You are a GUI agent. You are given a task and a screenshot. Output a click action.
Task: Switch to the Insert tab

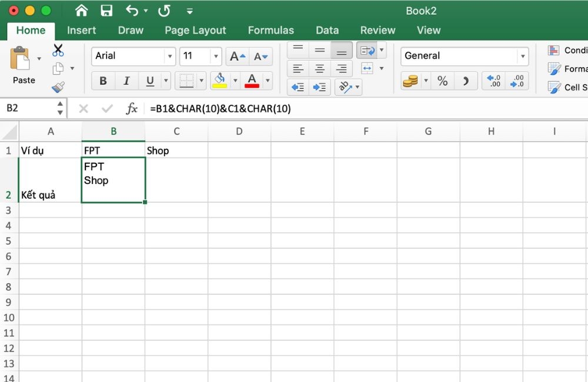point(81,30)
